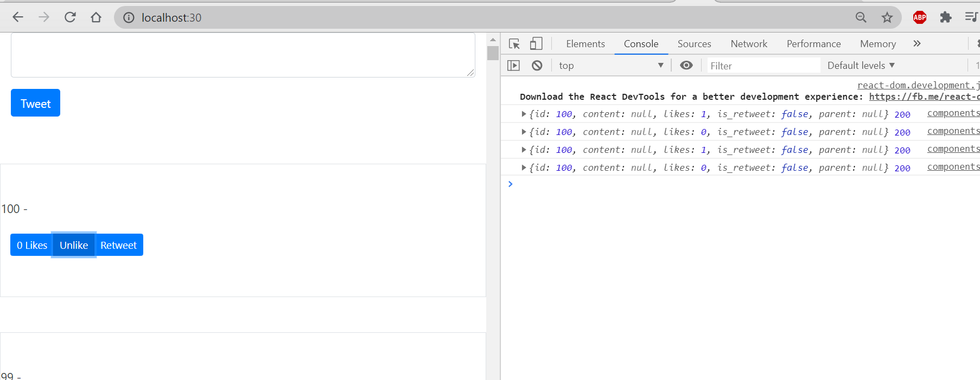Click the 0 Likes button
The height and width of the screenshot is (380, 980).
pos(31,245)
